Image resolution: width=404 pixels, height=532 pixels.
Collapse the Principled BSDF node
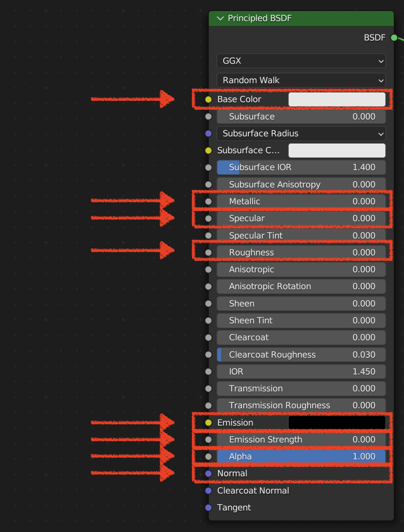[x=220, y=19]
